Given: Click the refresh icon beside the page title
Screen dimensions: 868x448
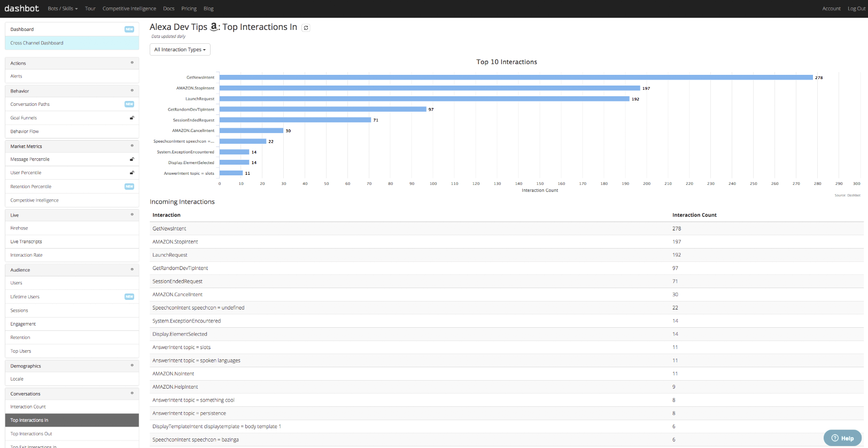Looking at the screenshot, I should pos(306,28).
